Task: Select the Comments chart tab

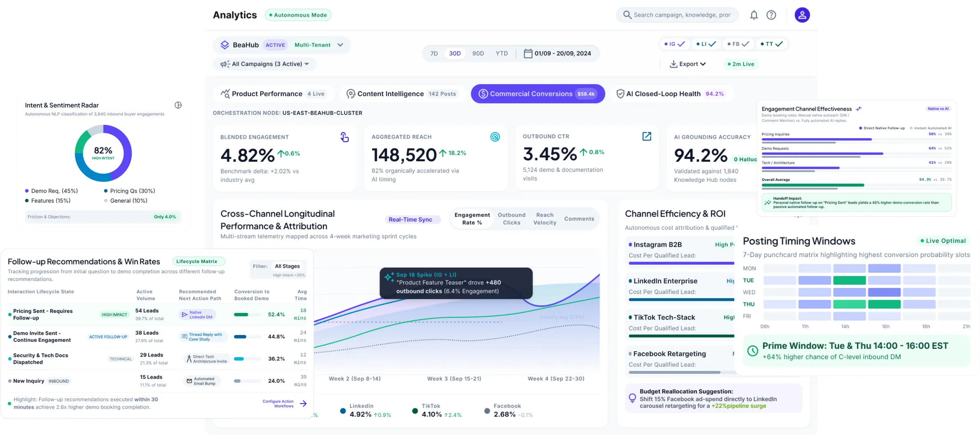Action: (x=579, y=219)
